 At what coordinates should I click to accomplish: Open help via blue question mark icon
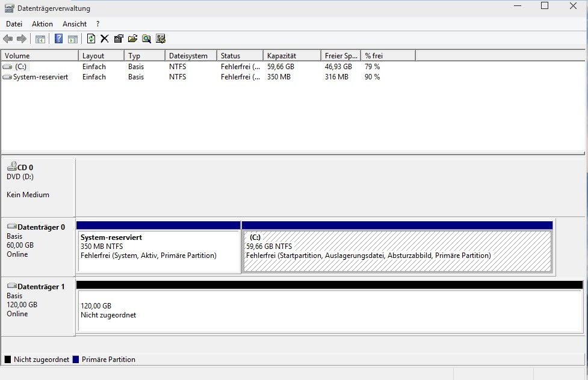58,39
